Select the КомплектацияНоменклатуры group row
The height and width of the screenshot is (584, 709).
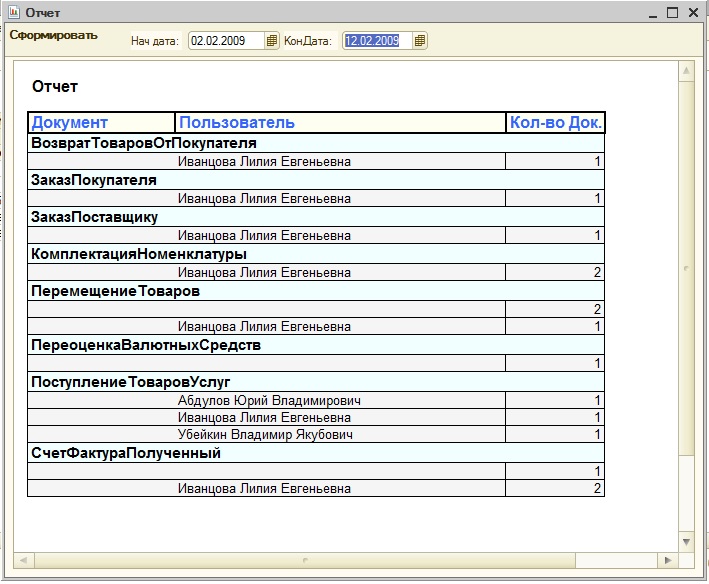316,254
